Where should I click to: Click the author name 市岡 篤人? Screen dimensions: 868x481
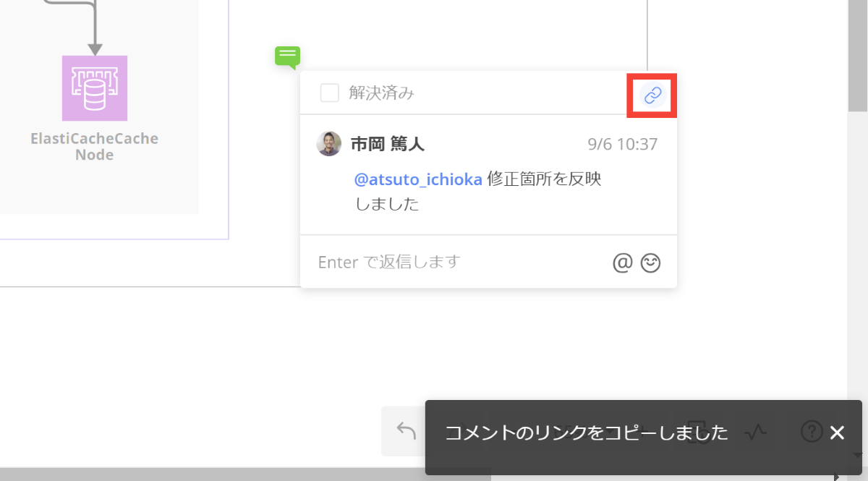click(387, 144)
